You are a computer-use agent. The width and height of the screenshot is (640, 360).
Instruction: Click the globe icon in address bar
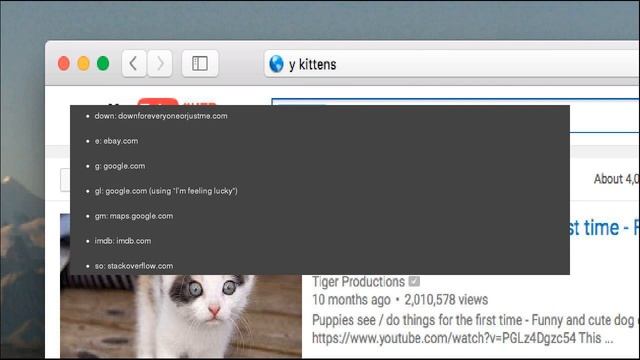pyautogui.click(x=276, y=64)
